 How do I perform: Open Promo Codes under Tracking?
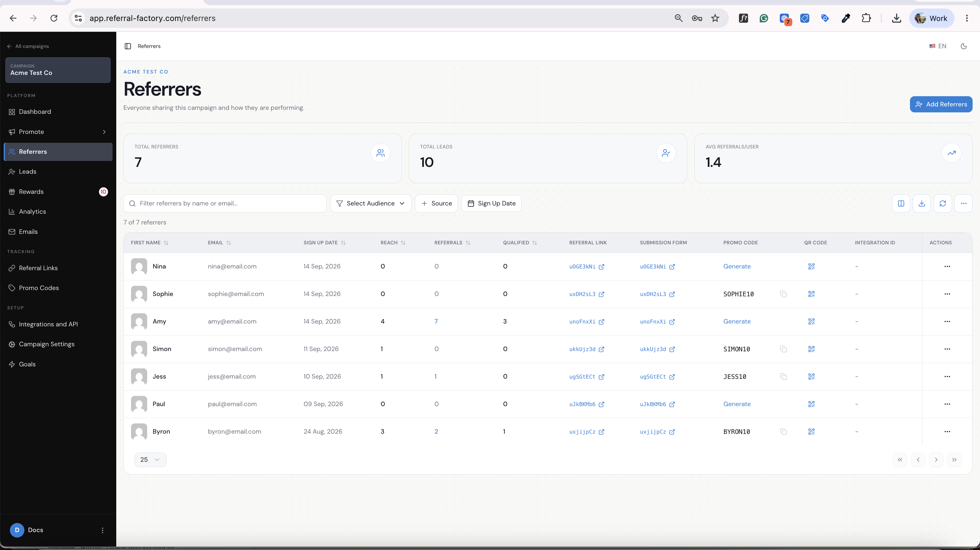(x=58, y=288)
